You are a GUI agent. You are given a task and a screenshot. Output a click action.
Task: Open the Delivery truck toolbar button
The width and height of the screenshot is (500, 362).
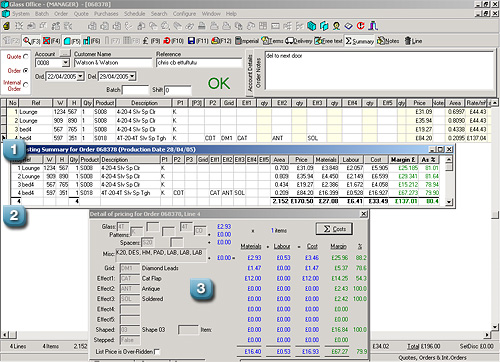[298, 41]
